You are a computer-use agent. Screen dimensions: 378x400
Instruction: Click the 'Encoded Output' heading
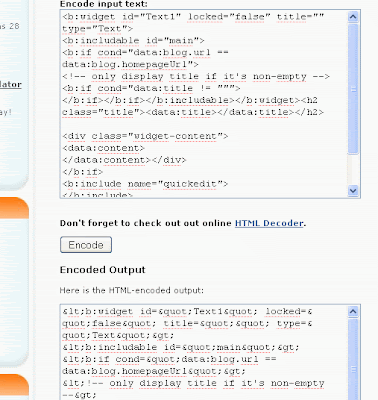click(x=103, y=270)
